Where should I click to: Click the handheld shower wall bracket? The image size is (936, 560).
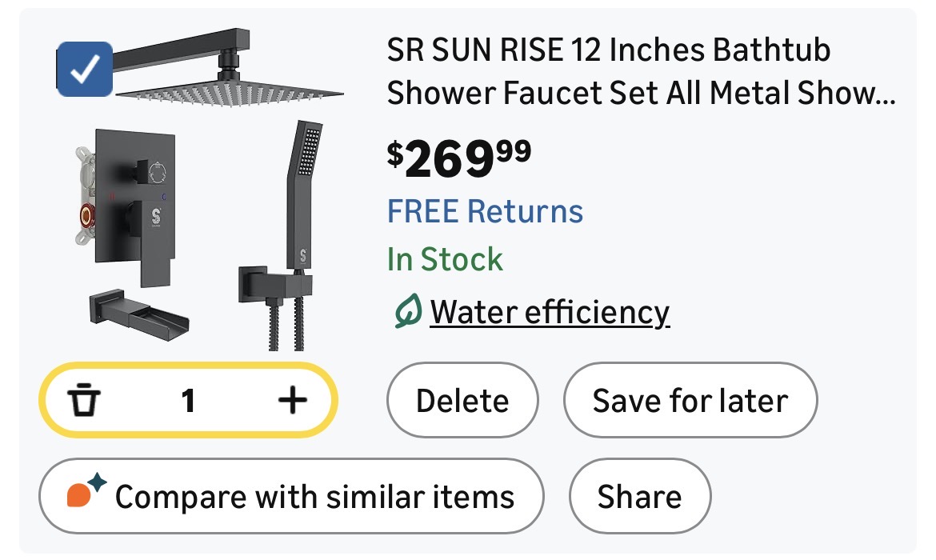[260, 284]
